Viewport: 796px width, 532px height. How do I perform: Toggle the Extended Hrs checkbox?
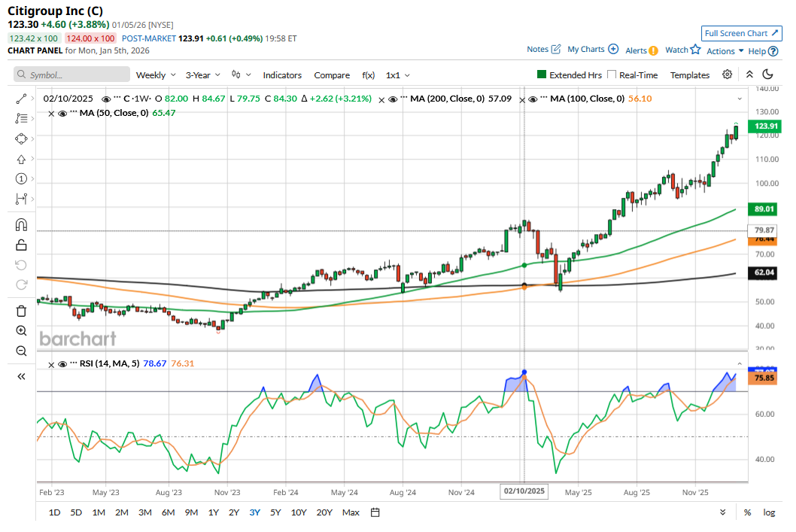541,75
